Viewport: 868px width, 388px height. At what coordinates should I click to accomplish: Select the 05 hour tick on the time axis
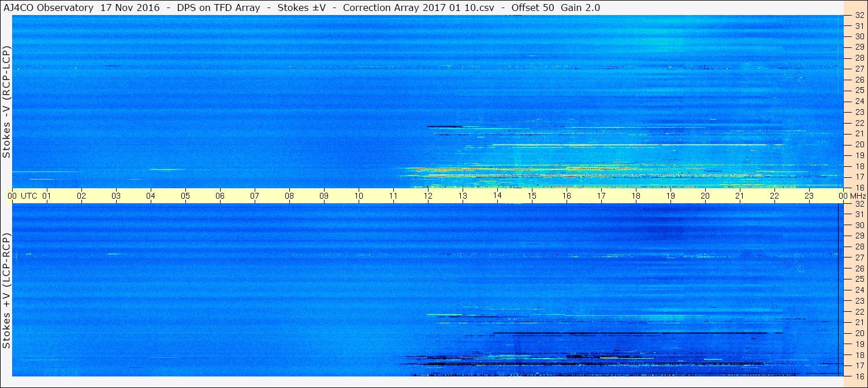185,196
